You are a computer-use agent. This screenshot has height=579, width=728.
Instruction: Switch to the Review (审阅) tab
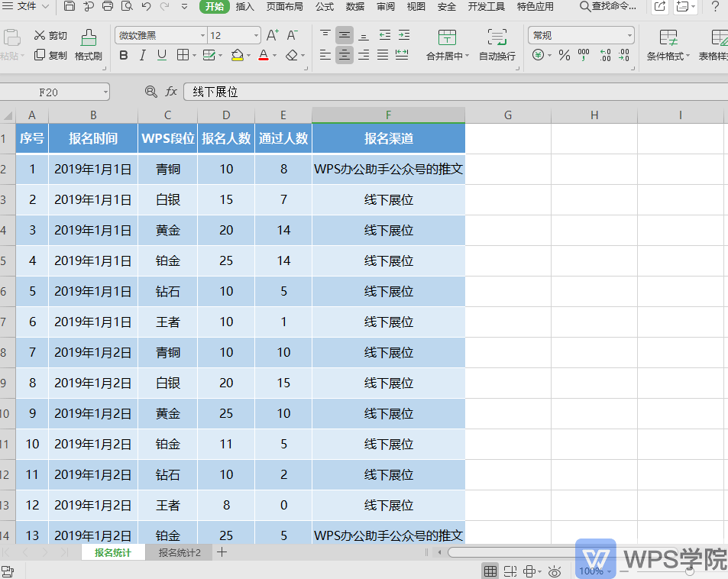[385, 7]
